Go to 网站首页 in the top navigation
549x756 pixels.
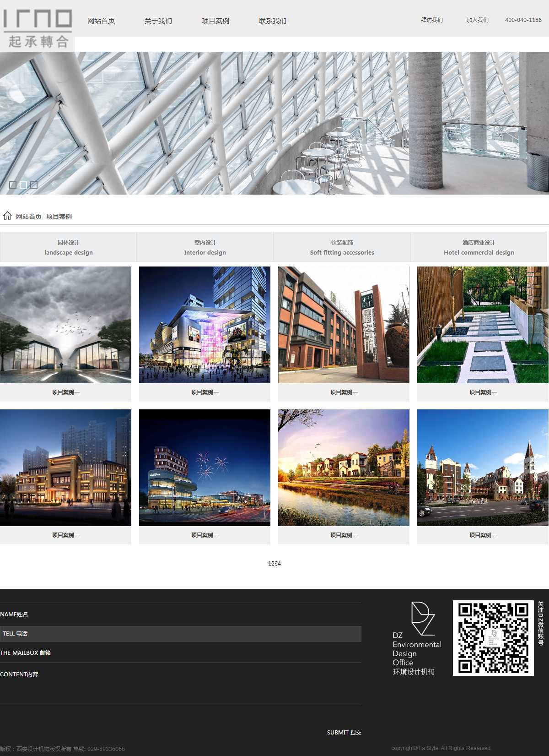click(101, 21)
